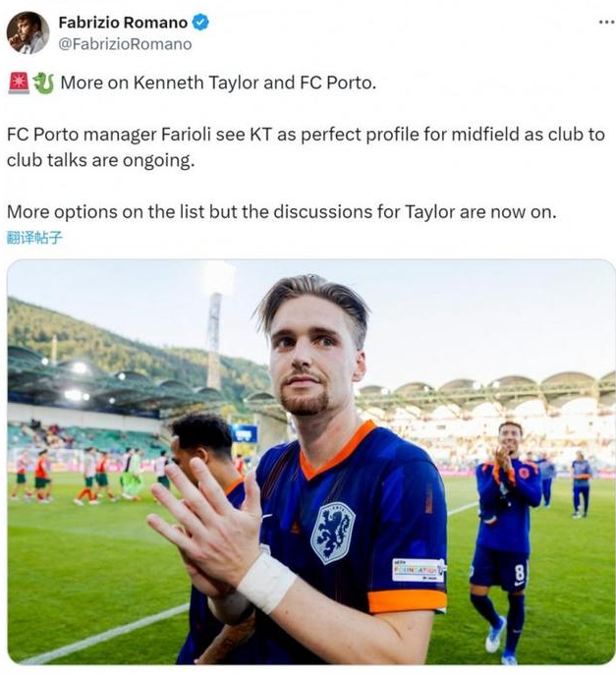Click the floodlight tower in the photo

click(x=214, y=341)
